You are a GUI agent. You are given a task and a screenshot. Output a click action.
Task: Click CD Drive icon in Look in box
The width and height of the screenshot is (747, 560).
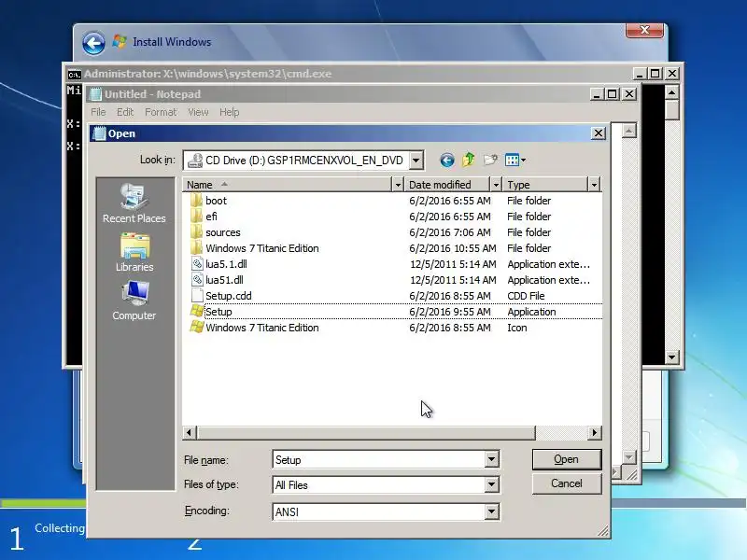pyautogui.click(x=194, y=161)
